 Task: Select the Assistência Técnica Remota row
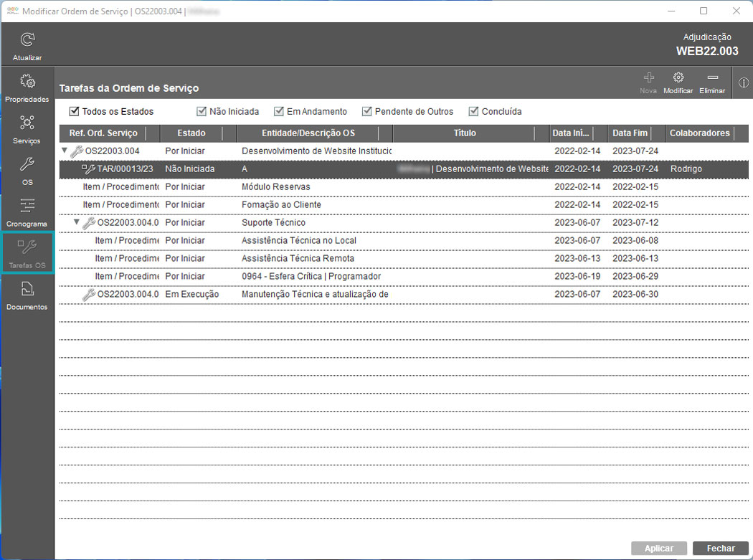pyautogui.click(x=298, y=258)
